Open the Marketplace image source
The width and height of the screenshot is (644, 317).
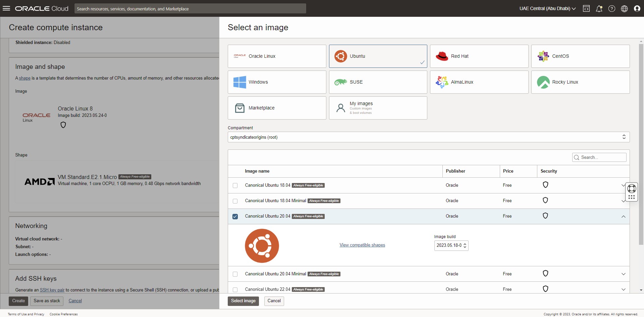coord(277,108)
